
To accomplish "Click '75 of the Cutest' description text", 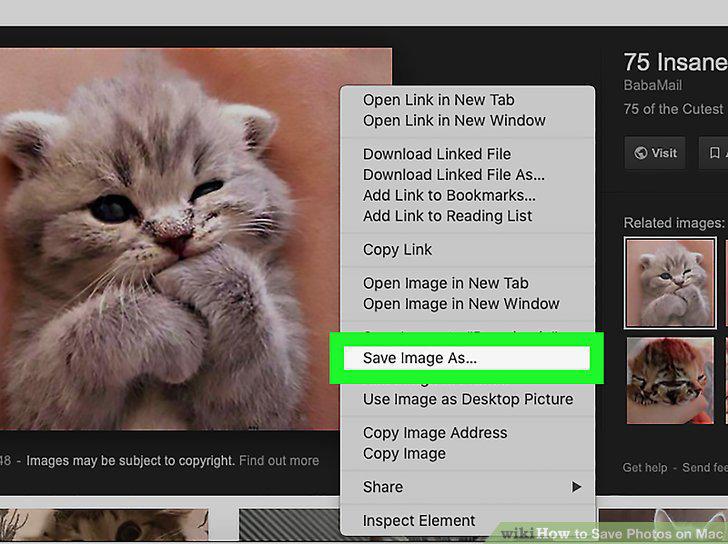I will pyautogui.click(x=673, y=109).
